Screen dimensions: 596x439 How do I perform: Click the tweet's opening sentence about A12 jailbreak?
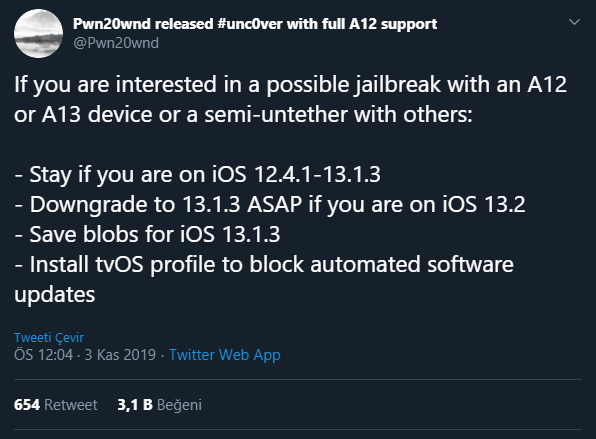coord(290,84)
